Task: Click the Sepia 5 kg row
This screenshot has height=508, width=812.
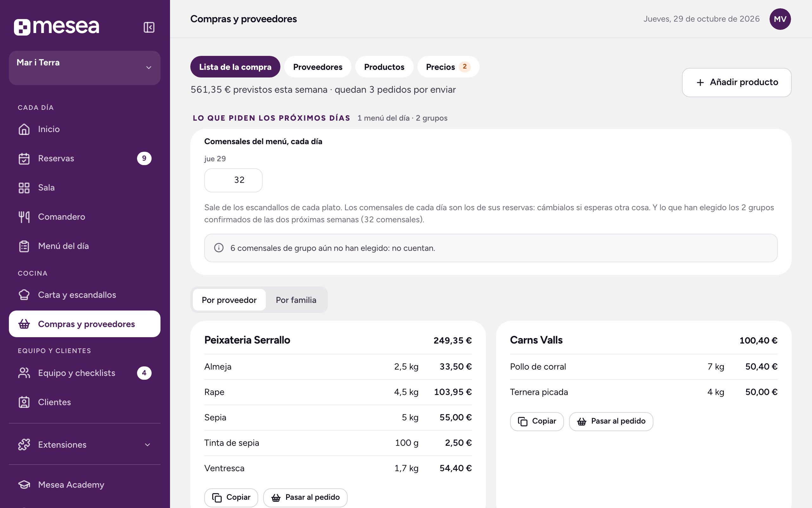Action: 338,418
